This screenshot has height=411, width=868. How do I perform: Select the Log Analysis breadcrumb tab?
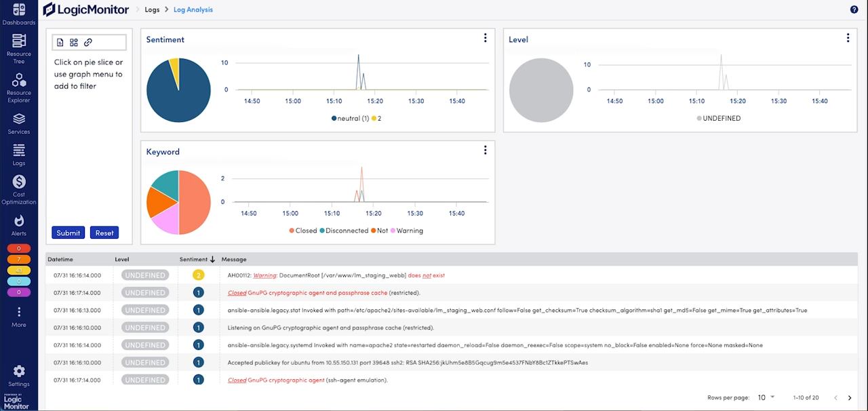(x=193, y=9)
